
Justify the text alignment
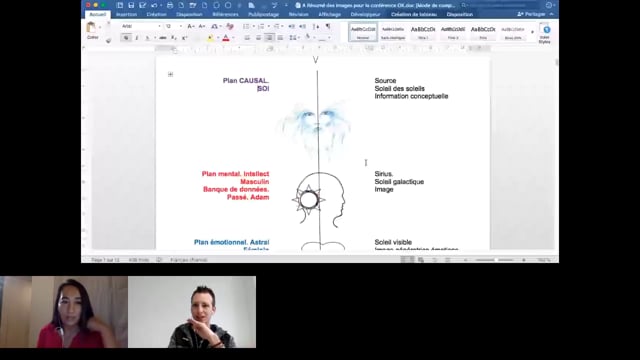click(280, 38)
